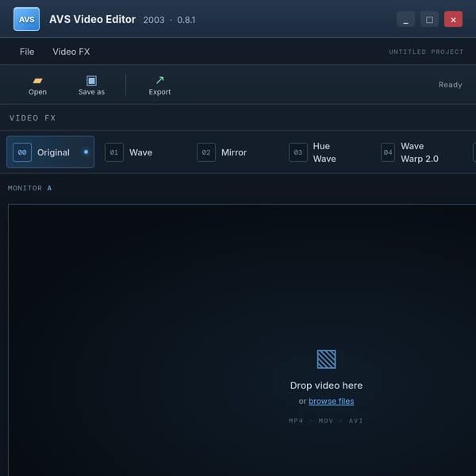Click the striped drop video icon
The height and width of the screenshot is (476, 476).
[x=326, y=359]
